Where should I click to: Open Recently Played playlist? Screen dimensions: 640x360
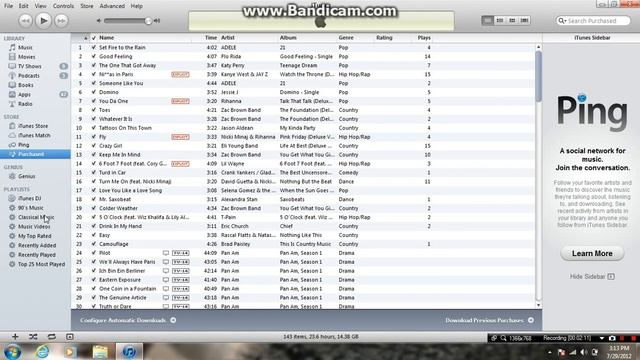point(36,254)
